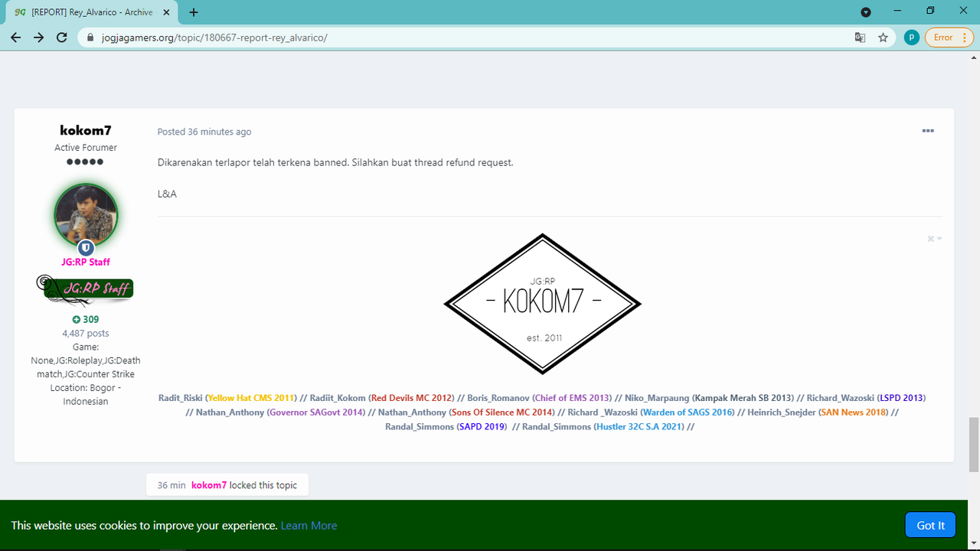
Task: Click the JG:RP Staff rank image
Action: [x=85, y=289]
